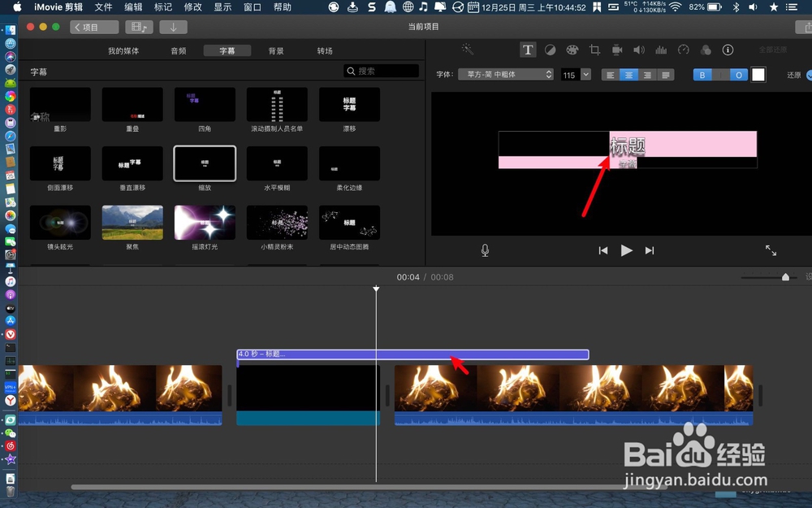Skip to the previous clip in viewer
Viewport: 812px width, 508px height.
[x=603, y=250]
